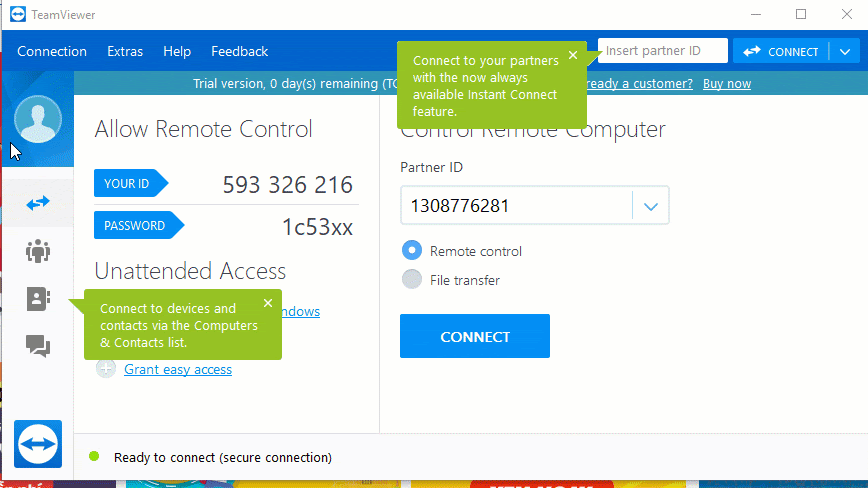This screenshot has width=868, height=488.
Task: Click the Already a customer link
Action: coord(640,84)
